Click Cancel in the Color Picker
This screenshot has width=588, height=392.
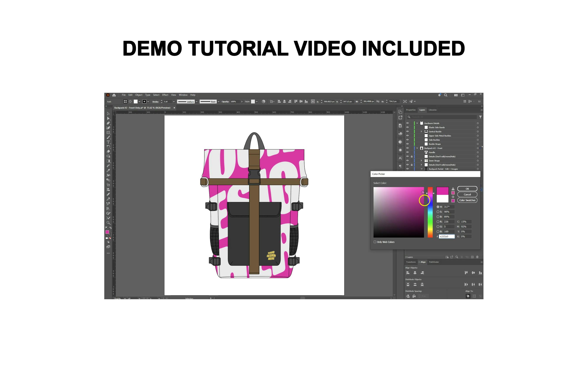pos(467,194)
